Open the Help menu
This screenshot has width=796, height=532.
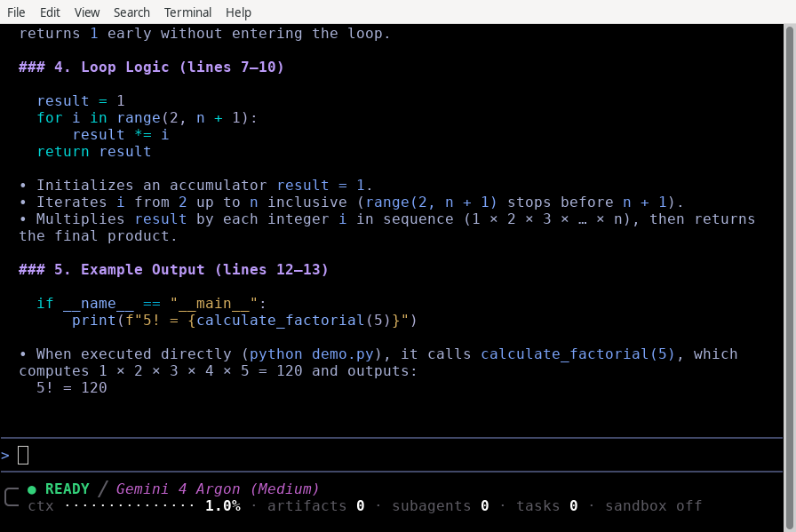pos(238,12)
